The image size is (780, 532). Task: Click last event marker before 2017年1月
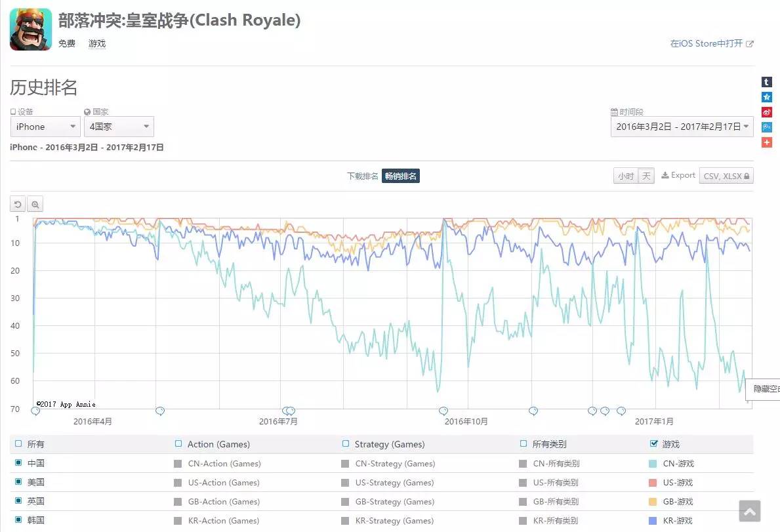click(x=621, y=411)
